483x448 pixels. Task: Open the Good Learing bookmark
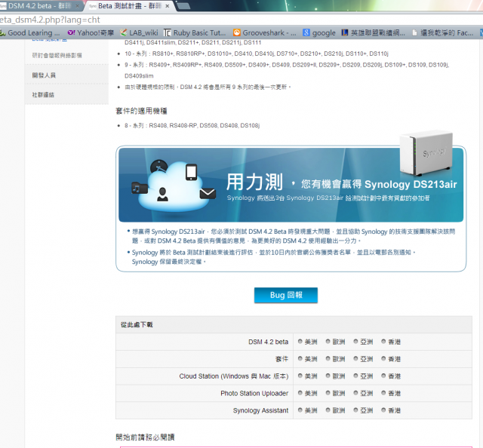[30, 32]
